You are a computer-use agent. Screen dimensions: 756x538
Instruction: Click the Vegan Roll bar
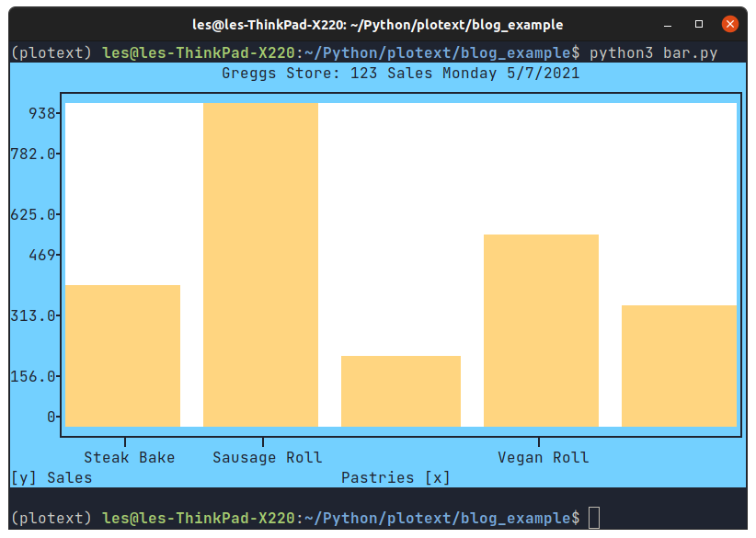pyautogui.click(x=541, y=331)
